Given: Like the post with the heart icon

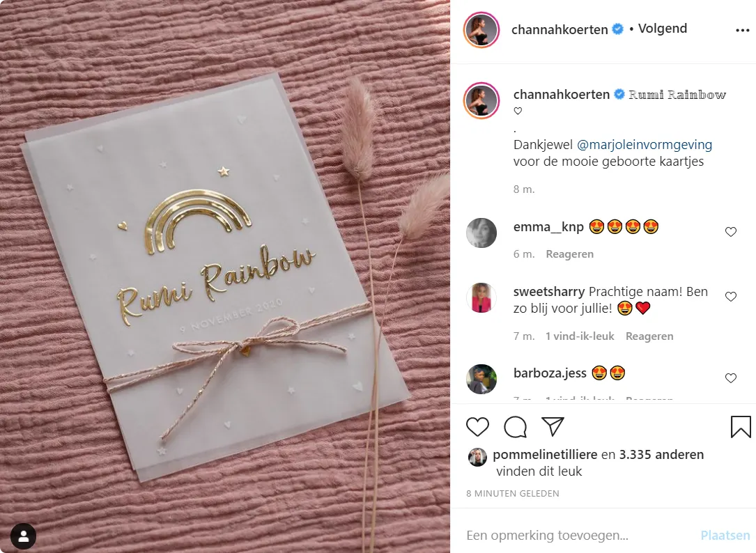Looking at the screenshot, I should [x=477, y=427].
